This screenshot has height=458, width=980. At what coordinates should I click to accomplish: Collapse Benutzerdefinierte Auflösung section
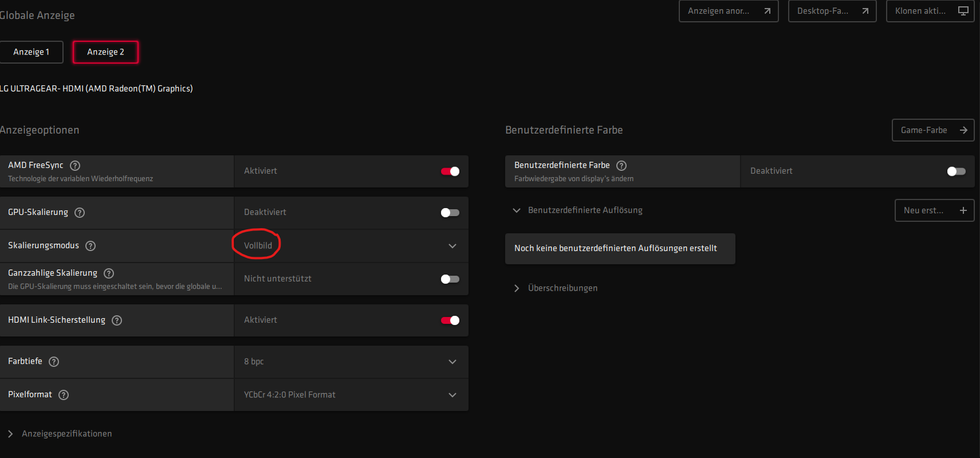[578, 210]
